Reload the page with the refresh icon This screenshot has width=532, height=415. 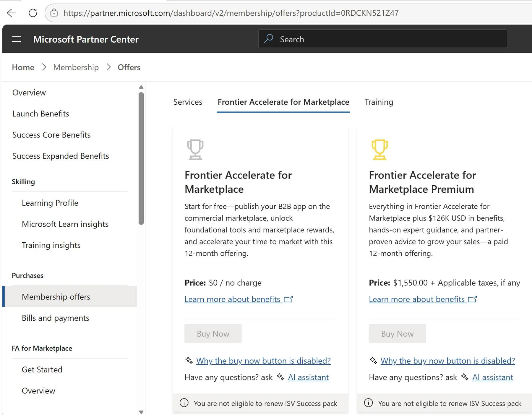33,13
